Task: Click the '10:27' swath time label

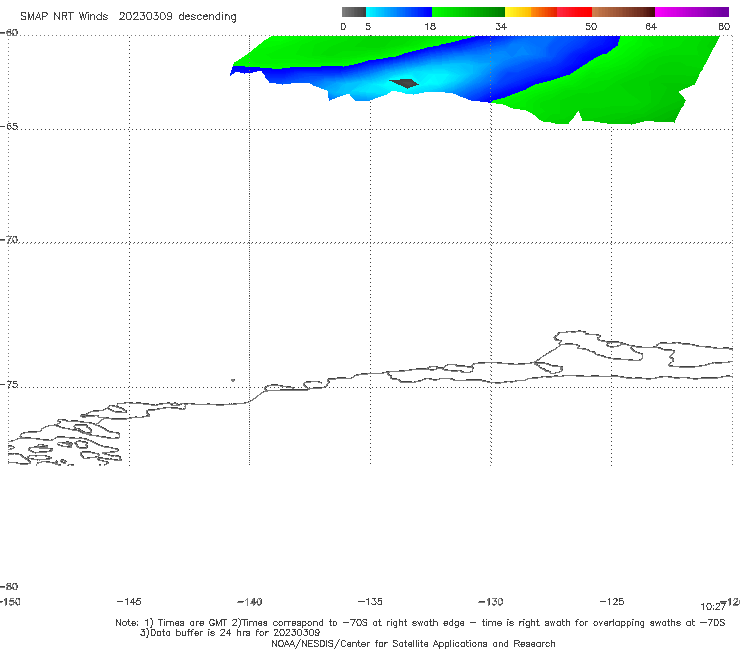Action: coord(713,607)
